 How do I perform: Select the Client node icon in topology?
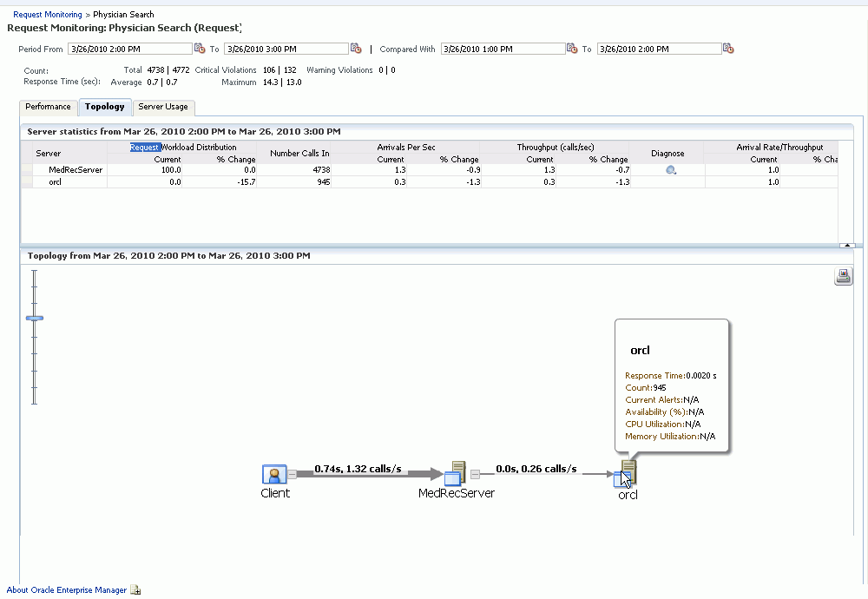tap(274, 475)
